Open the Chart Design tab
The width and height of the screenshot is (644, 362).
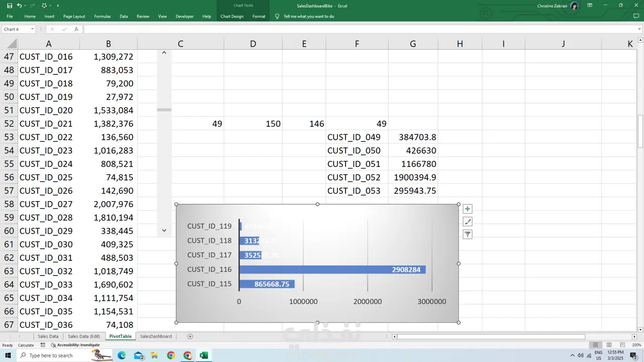click(x=232, y=16)
